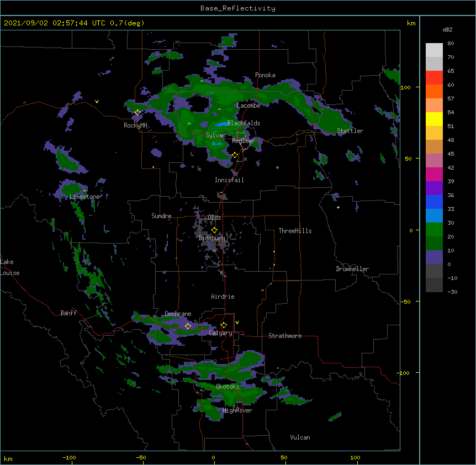Click the Blackfalds city label

(244, 123)
